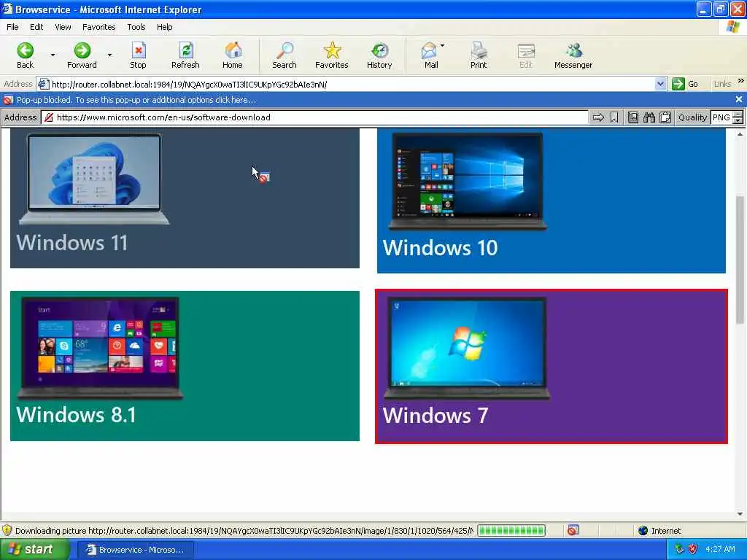Open the Favorites menu
The image size is (747, 560).
point(98,27)
